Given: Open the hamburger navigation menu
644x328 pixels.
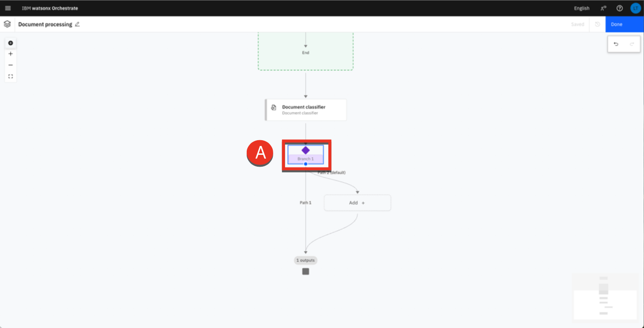Looking at the screenshot, I should (8, 8).
